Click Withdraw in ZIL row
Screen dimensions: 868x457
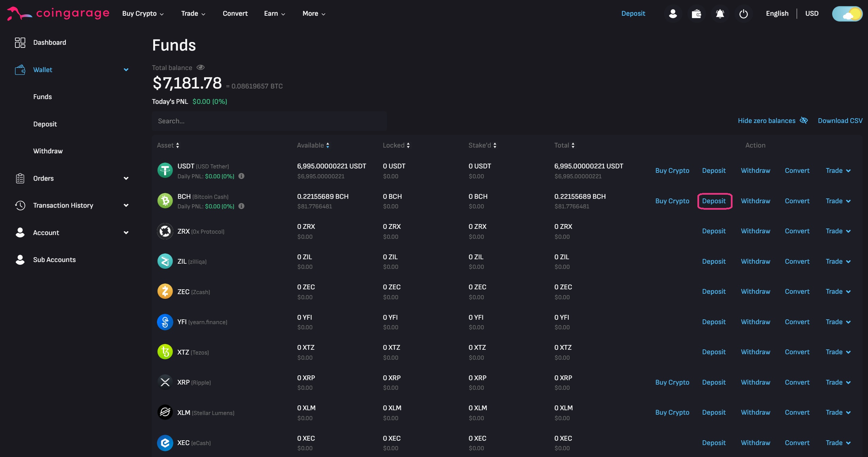[x=755, y=261]
